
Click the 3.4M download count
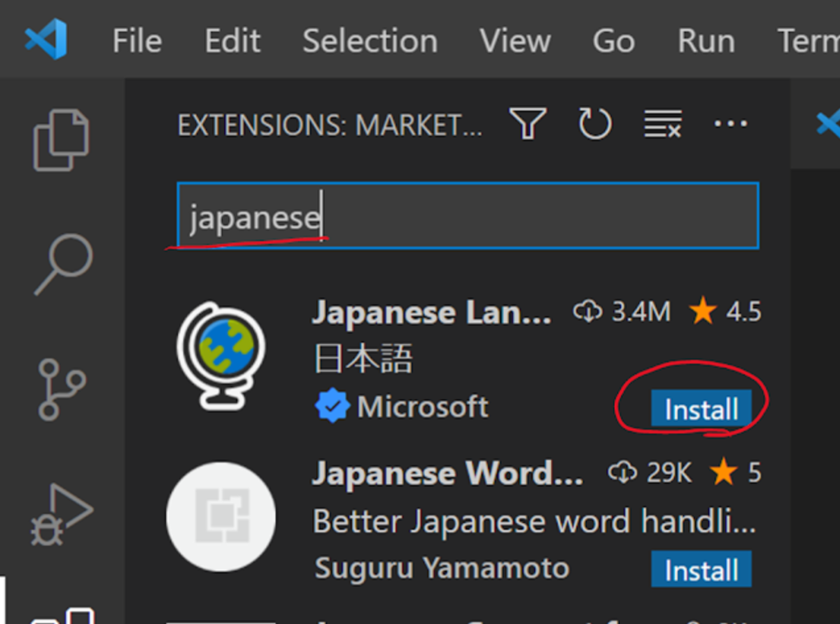pos(622,312)
